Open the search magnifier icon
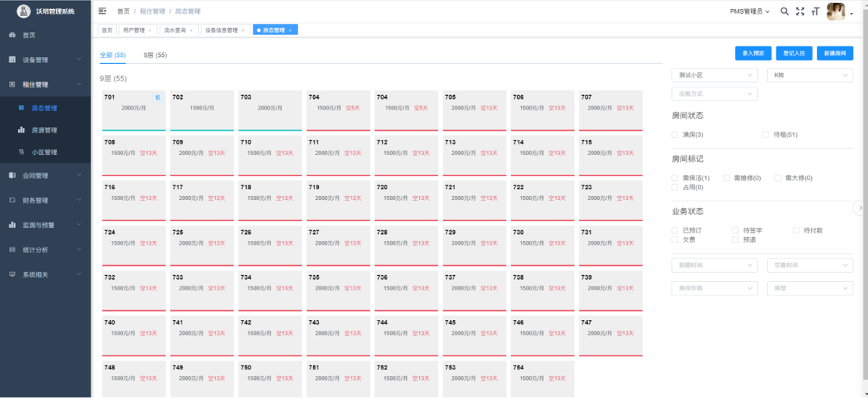Viewport: 868px width, 402px height. click(784, 11)
